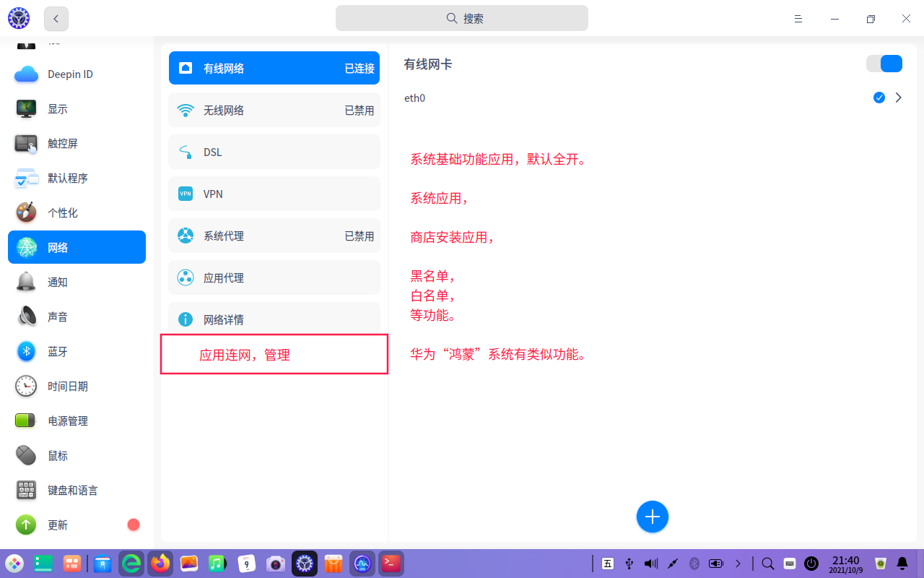924x578 pixels.
Task: Expand hidden system tray icons arrow
Action: 738,564
